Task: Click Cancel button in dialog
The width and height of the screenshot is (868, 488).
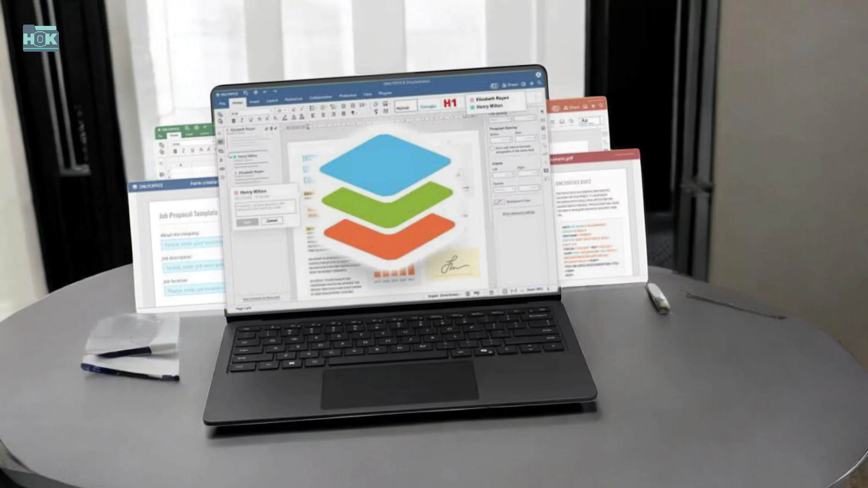Action: [x=271, y=220]
